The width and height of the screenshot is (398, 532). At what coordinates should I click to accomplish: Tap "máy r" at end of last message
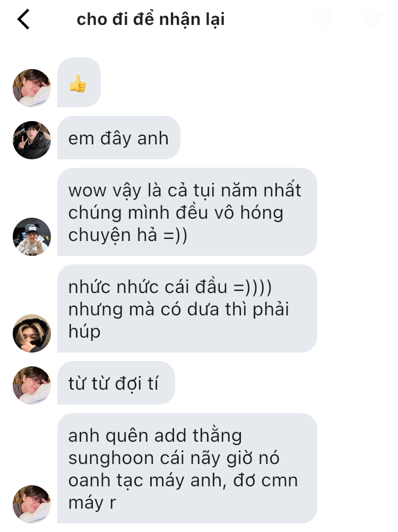[92, 503]
